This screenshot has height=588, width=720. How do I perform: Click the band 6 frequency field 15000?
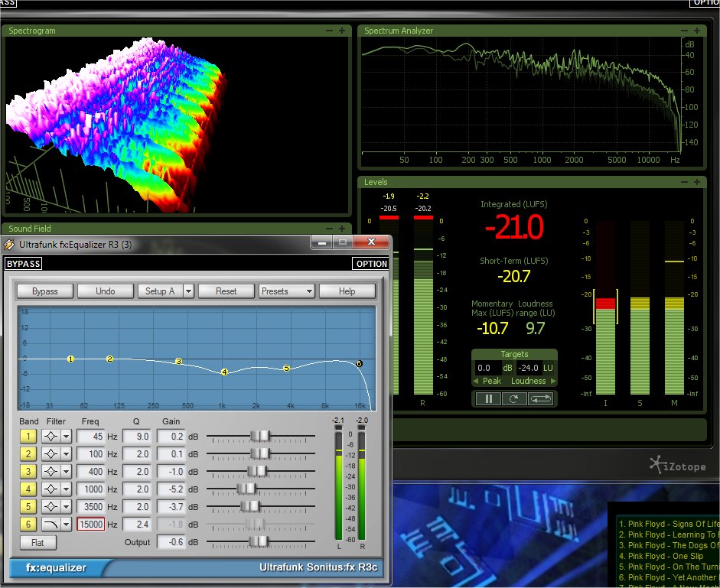pyautogui.click(x=91, y=525)
